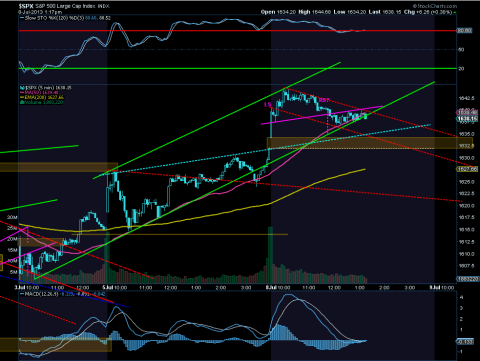Click the 9 Jul 10:00 time label
This screenshot has width=480, height=361.
(441, 287)
